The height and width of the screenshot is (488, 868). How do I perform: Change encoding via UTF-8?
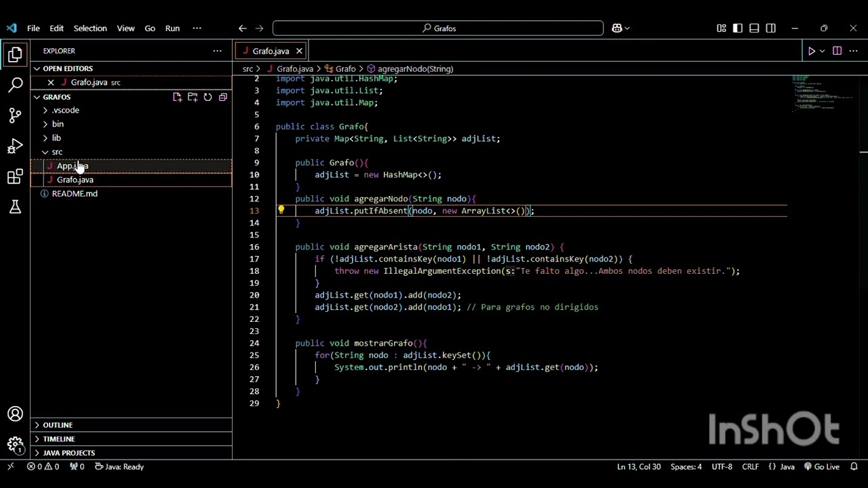(x=722, y=466)
